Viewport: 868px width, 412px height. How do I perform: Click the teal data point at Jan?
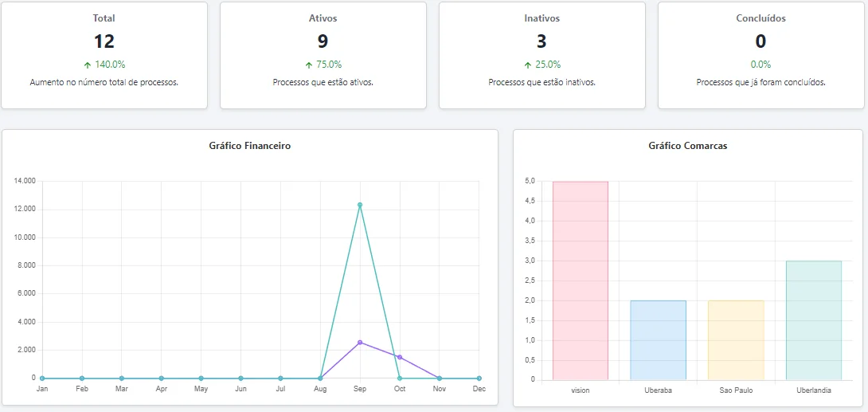42,379
